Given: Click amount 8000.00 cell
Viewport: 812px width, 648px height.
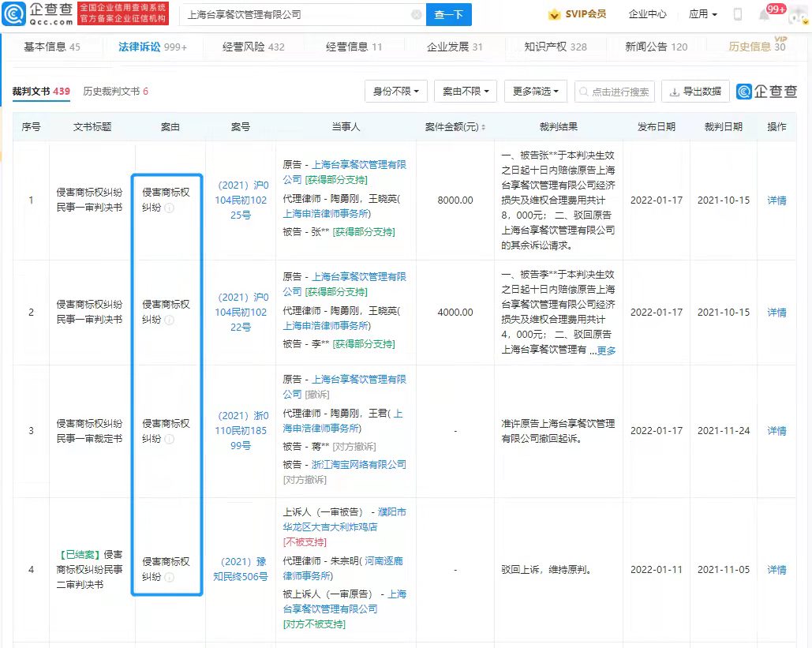Looking at the screenshot, I should click(x=455, y=200).
